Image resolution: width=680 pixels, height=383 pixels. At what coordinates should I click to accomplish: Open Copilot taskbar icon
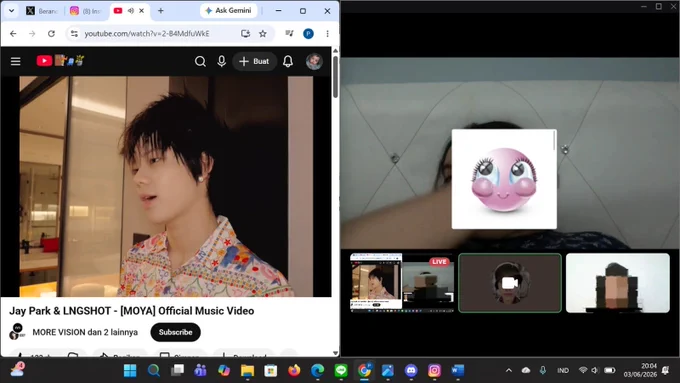(x=224, y=370)
